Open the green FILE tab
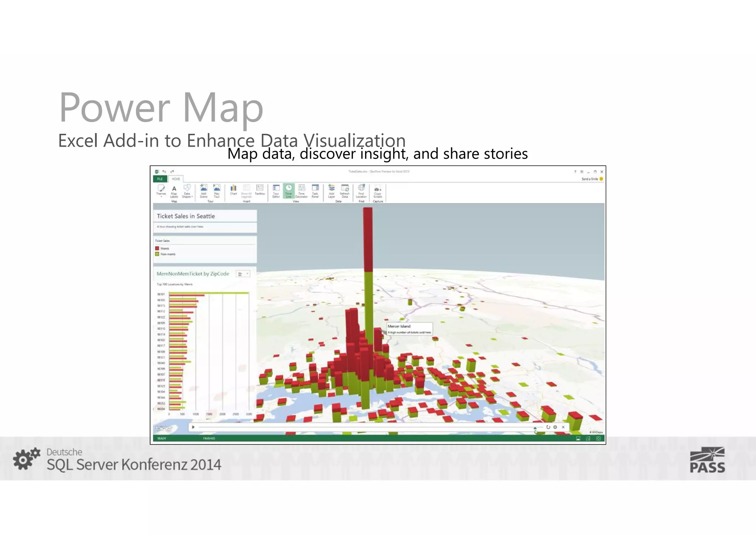This screenshot has height=535, width=756. click(160, 179)
